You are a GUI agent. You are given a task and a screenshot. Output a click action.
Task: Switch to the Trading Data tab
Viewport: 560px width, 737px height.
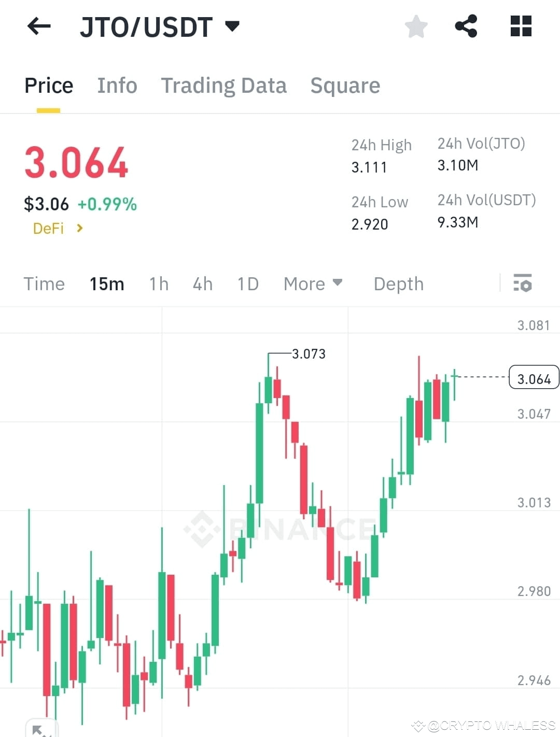[224, 86]
